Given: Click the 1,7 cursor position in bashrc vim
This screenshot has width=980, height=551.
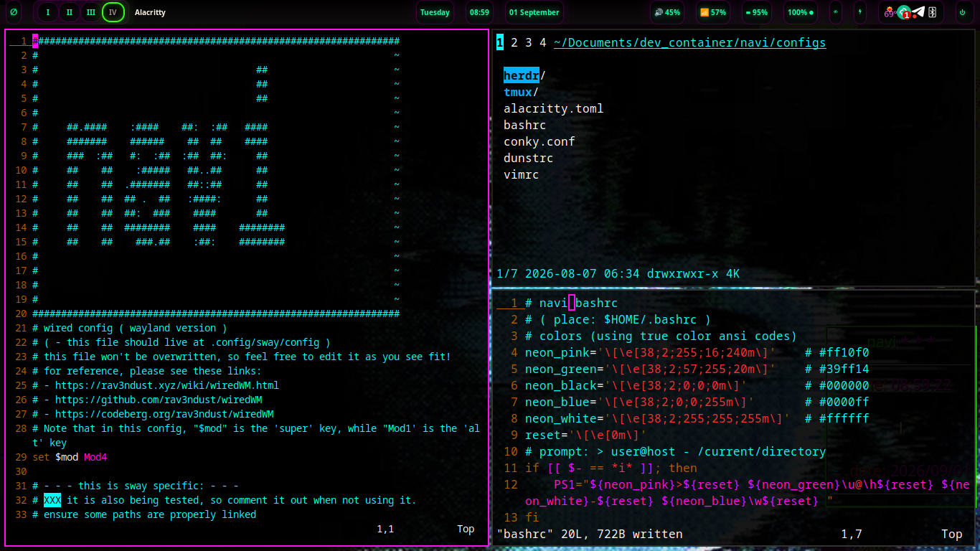Looking at the screenshot, I should click(x=851, y=534).
